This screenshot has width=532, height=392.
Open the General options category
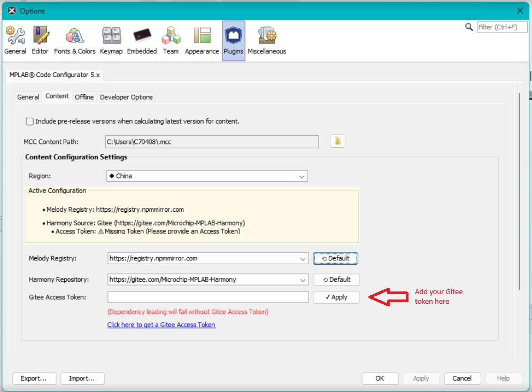click(x=16, y=41)
